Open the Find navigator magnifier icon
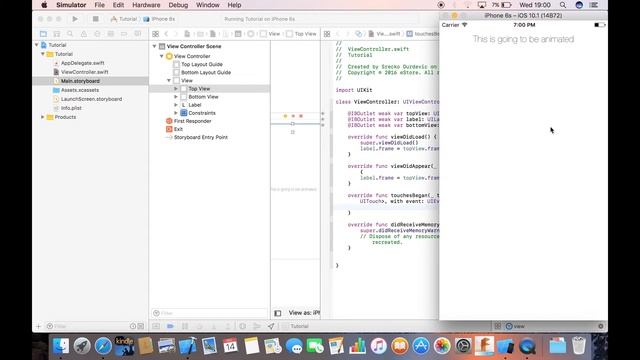Viewport: 640px width, 360px height. click(x=70, y=34)
